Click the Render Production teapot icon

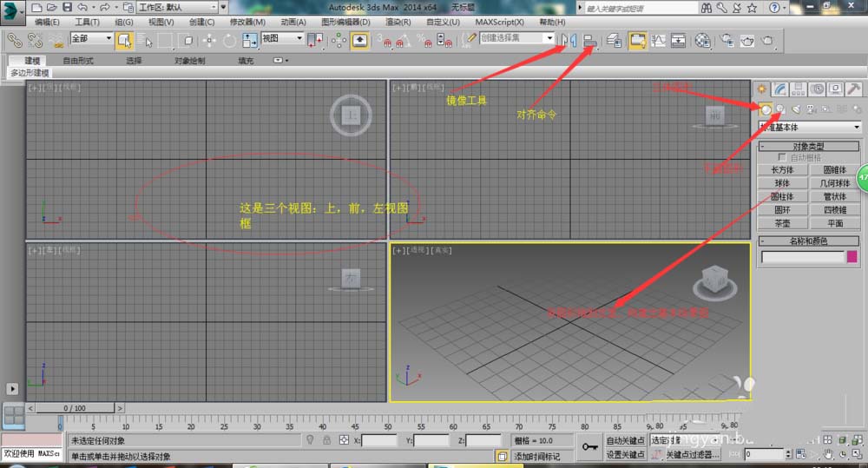[768, 41]
